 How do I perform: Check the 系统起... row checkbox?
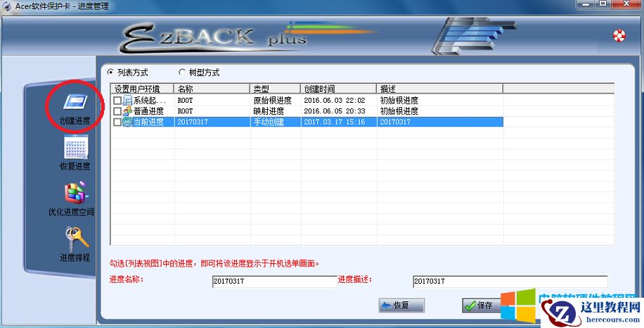point(117,100)
